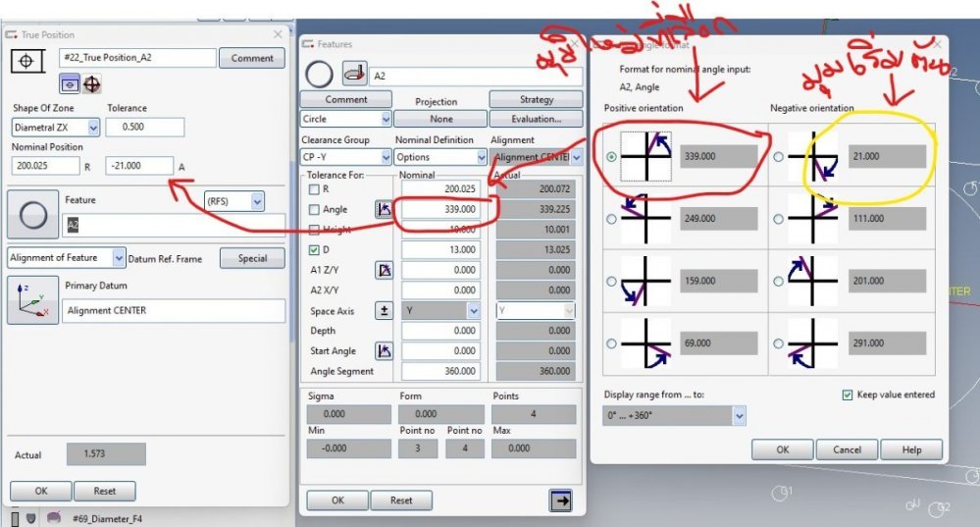
Task: Click the Nominal Position 200.025 field
Action: click(x=46, y=166)
